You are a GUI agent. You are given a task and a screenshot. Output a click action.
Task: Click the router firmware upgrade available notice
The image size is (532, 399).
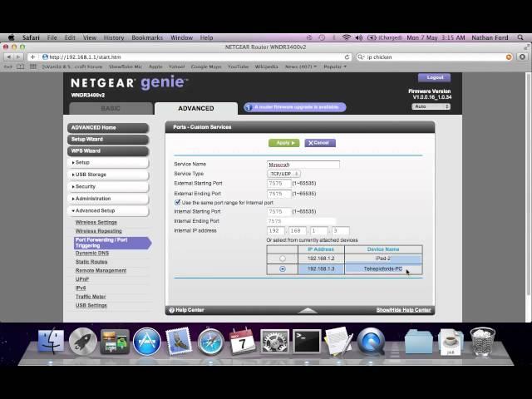point(294,107)
